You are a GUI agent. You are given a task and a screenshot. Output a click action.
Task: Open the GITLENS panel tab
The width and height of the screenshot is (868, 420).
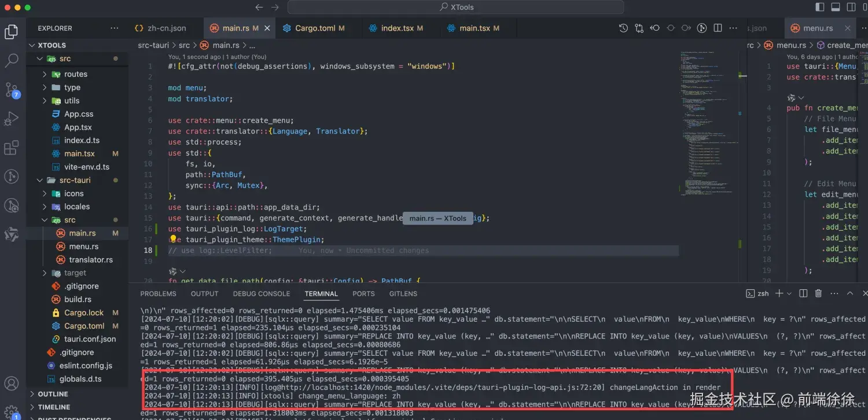click(x=403, y=293)
